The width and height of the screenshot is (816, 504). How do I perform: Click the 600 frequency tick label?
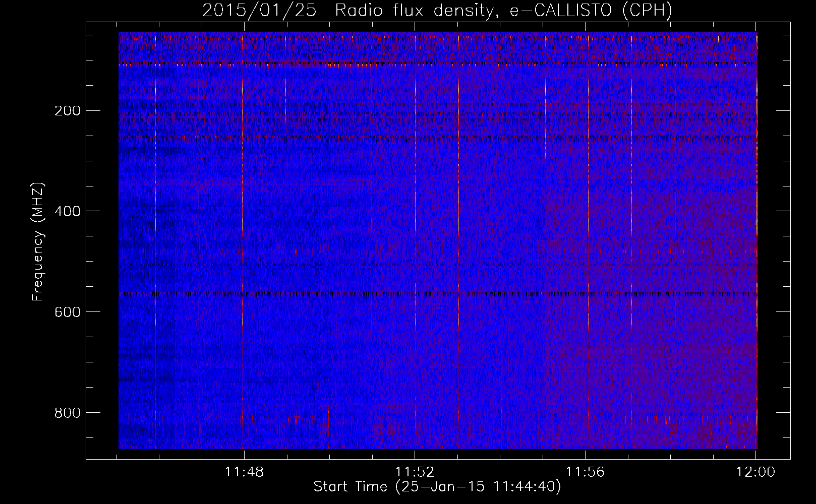coord(67,311)
